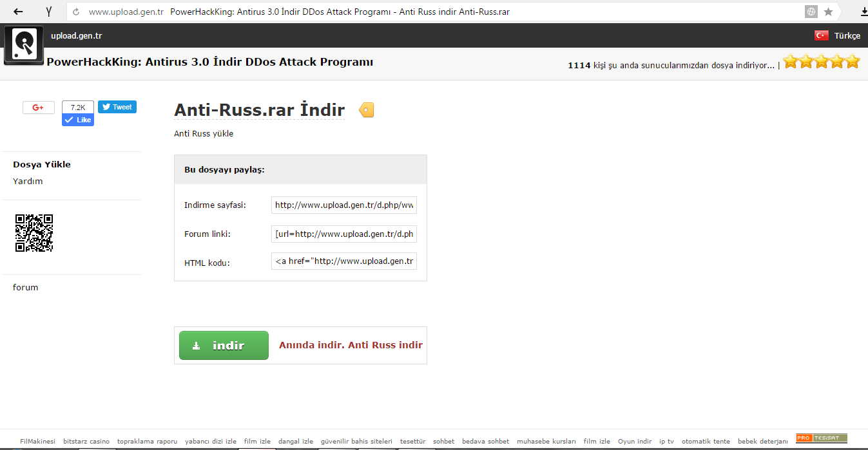Open downloads with the download arrow icon
Image resolution: width=868 pixels, height=450 pixels.
(863, 12)
